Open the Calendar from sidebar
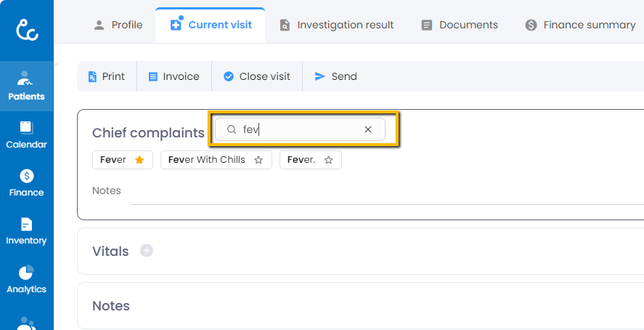 26,134
